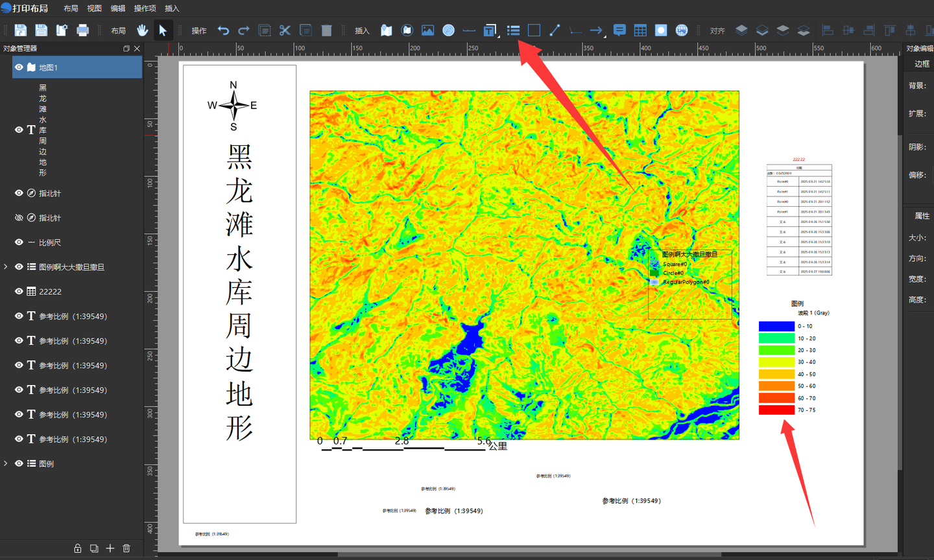Select the arrow pointer tool

[x=163, y=30]
